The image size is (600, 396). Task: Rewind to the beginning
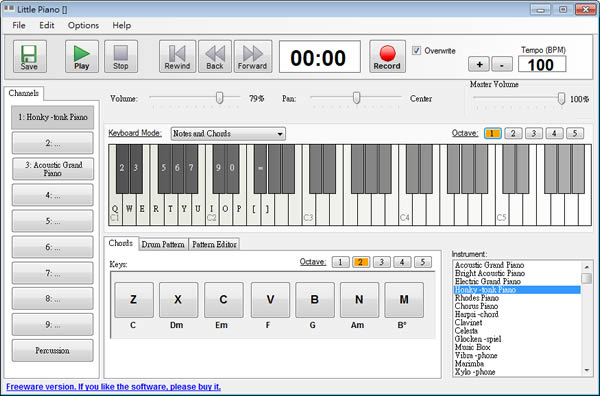(x=177, y=56)
